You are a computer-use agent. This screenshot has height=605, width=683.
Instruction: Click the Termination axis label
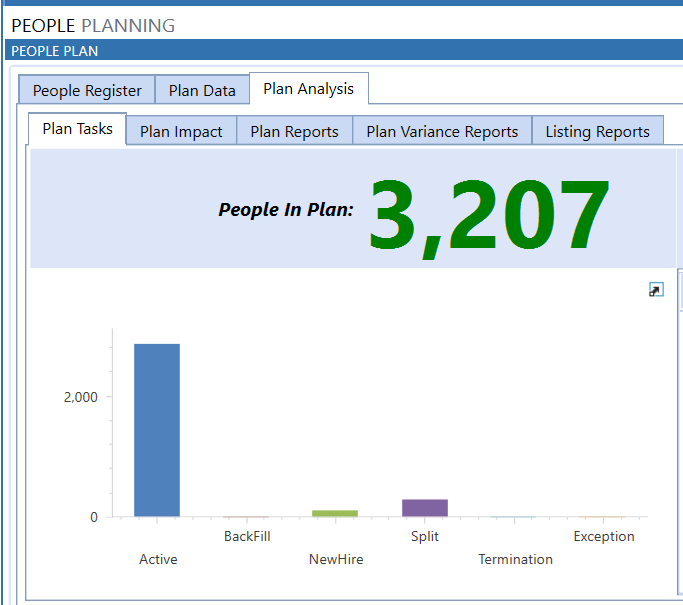coord(515,559)
